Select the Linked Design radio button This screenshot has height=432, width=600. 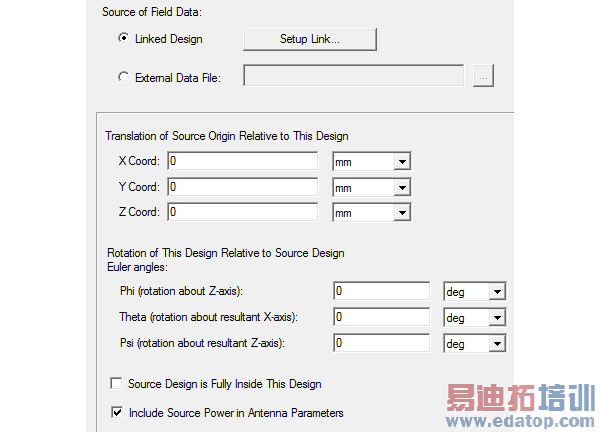pos(124,39)
